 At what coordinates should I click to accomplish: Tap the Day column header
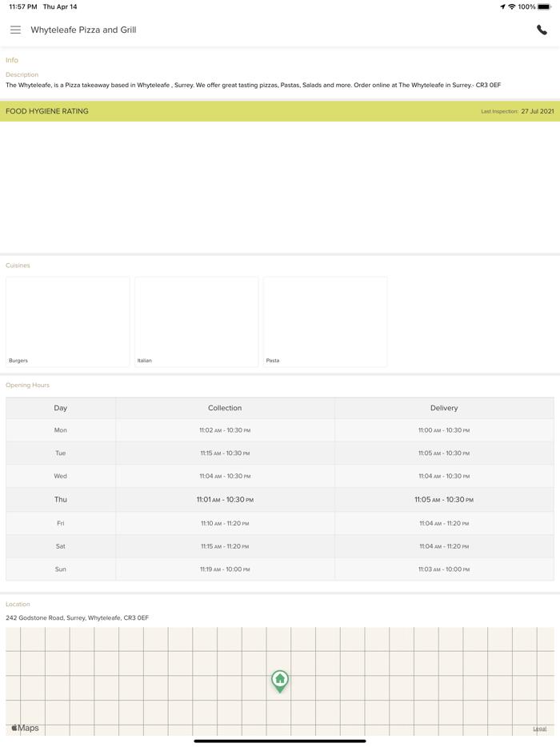[x=61, y=408]
